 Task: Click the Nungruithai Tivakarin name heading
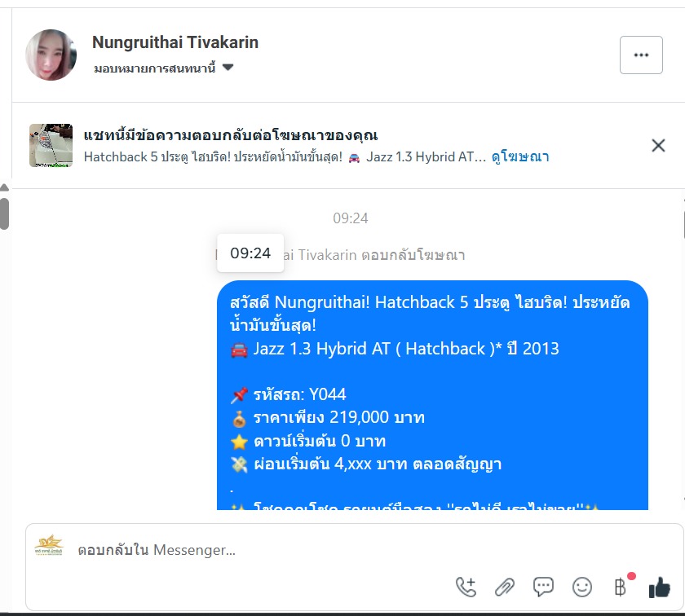[x=175, y=42]
